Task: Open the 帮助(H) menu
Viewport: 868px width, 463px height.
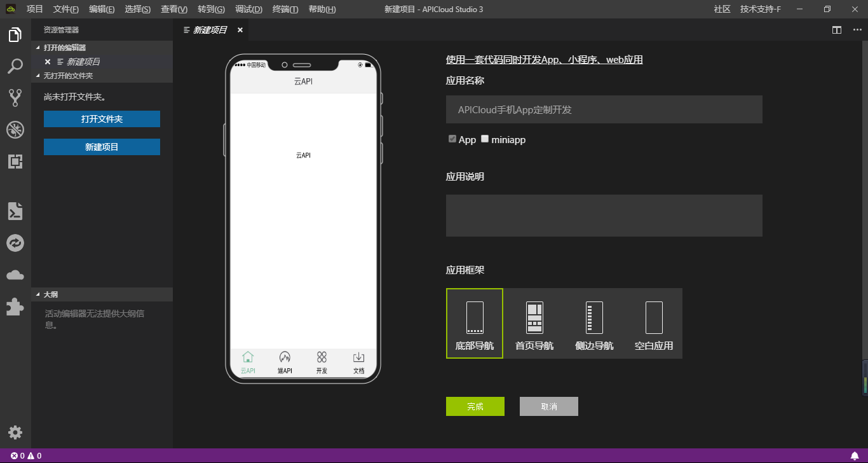Action: [322, 10]
